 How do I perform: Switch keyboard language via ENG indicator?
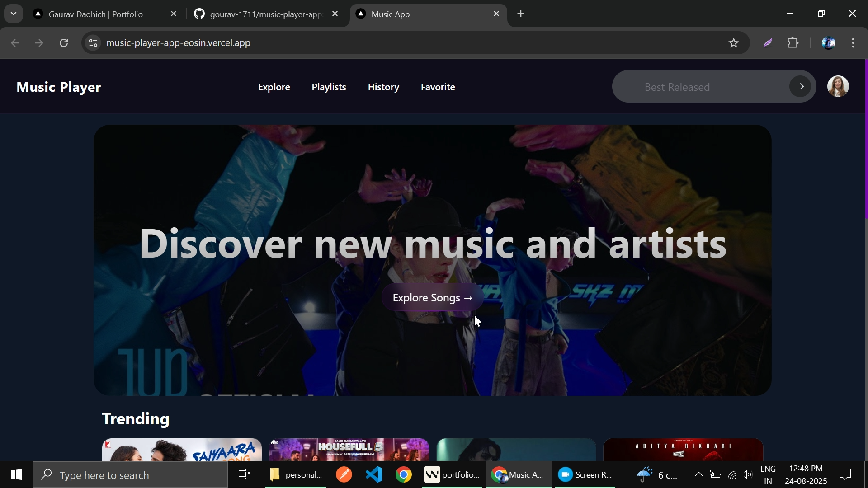coord(769,474)
